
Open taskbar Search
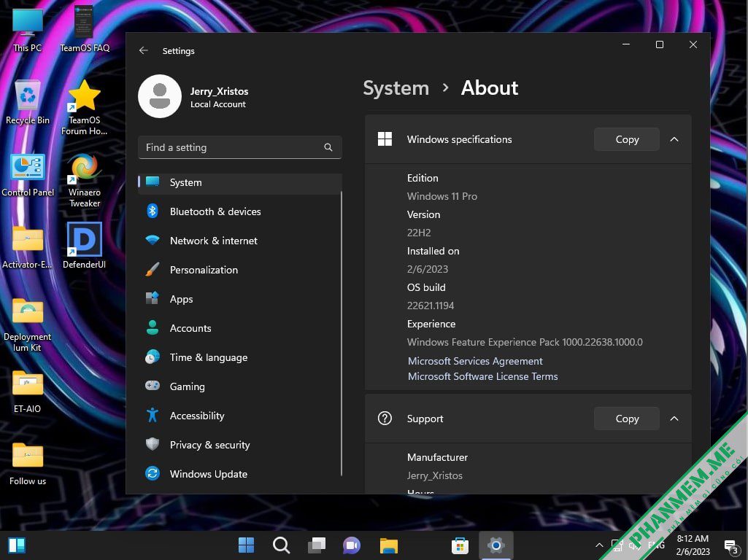pyautogui.click(x=282, y=545)
